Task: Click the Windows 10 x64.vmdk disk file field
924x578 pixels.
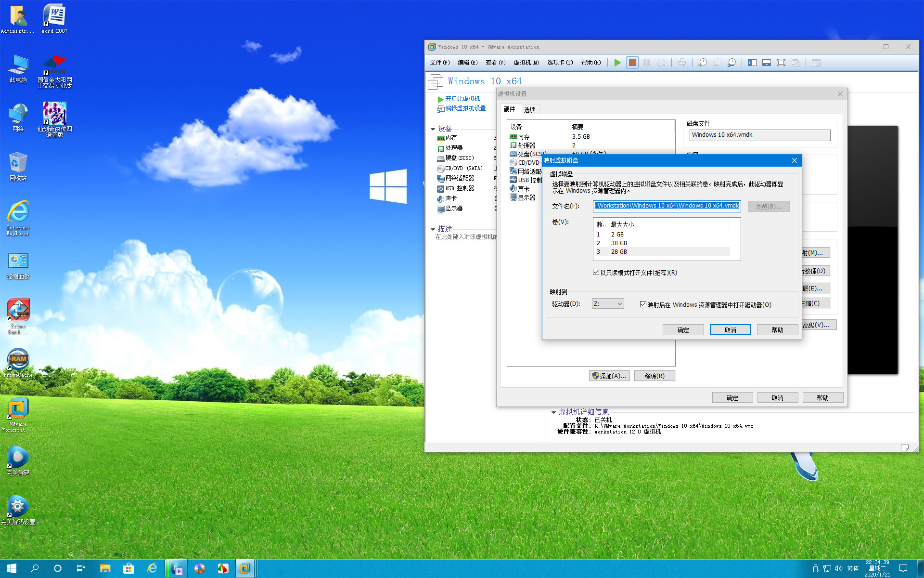Action: coord(760,135)
